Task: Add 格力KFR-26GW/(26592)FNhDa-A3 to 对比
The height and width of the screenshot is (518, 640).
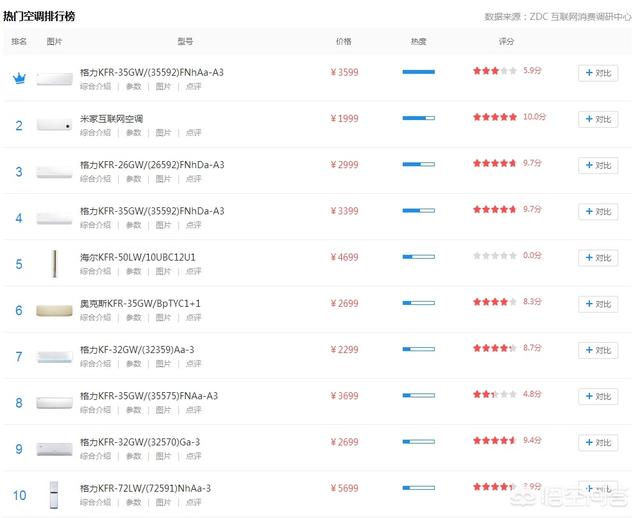Action: pos(598,165)
